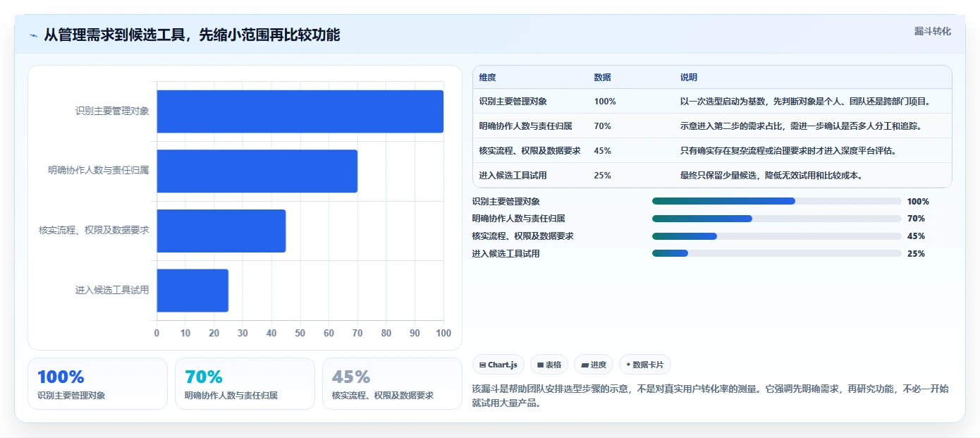Click the 45% value beside the progress list

[916, 236]
